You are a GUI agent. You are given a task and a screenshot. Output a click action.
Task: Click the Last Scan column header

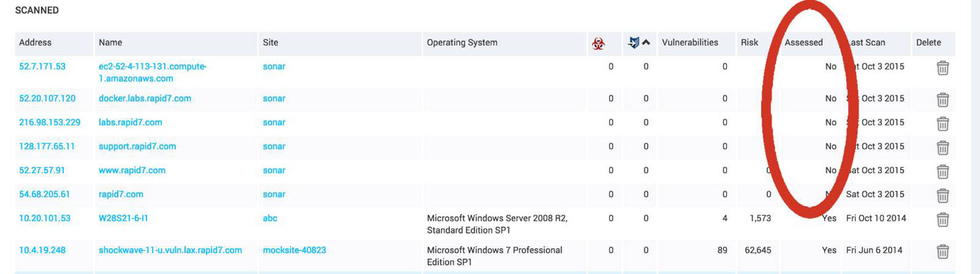(868, 42)
